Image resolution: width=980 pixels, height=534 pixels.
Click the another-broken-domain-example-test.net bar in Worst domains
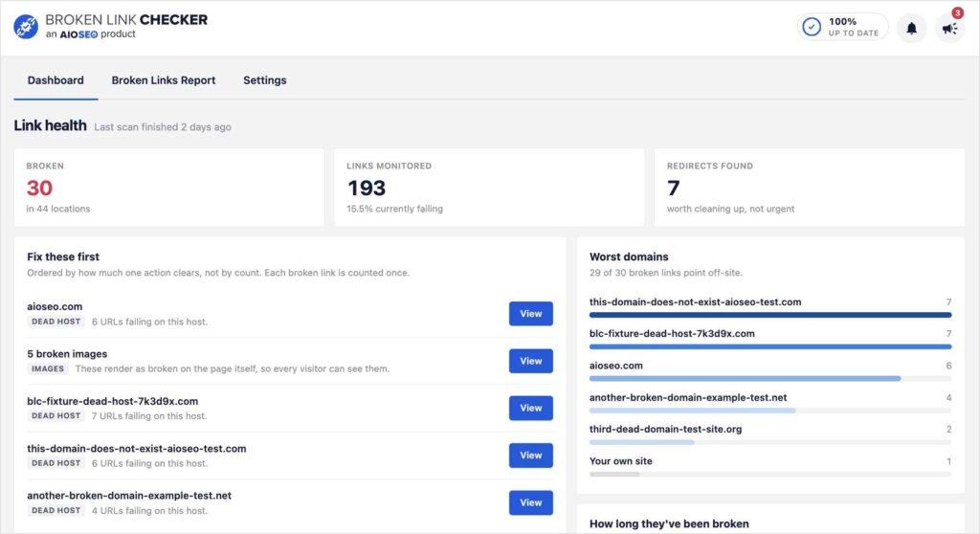click(x=770, y=411)
